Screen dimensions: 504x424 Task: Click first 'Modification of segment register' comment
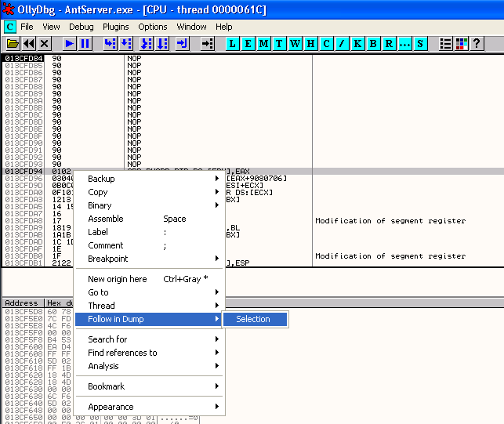click(x=390, y=221)
